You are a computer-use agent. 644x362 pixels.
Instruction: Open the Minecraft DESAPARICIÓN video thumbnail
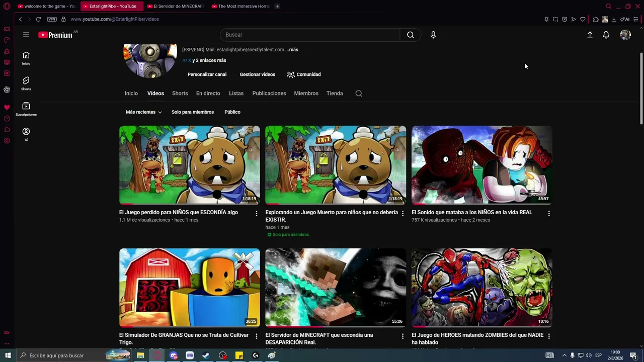click(x=336, y=288)
